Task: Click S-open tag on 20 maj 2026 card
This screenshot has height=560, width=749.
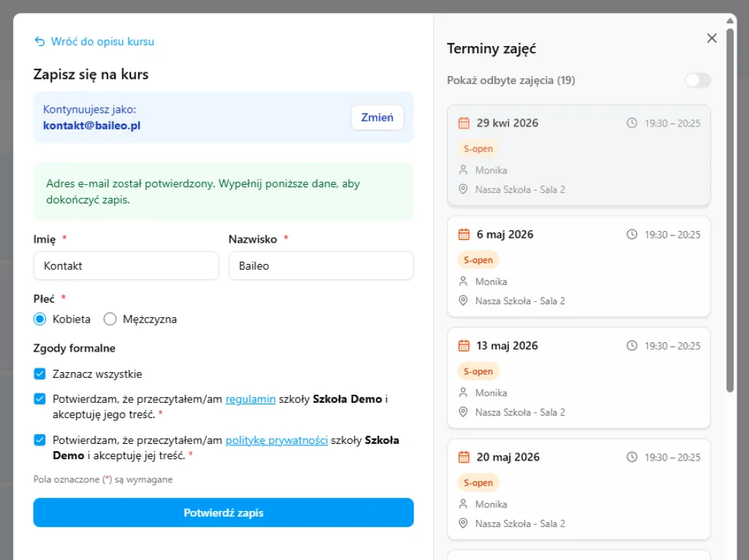Action: click(x=478, y=483)
